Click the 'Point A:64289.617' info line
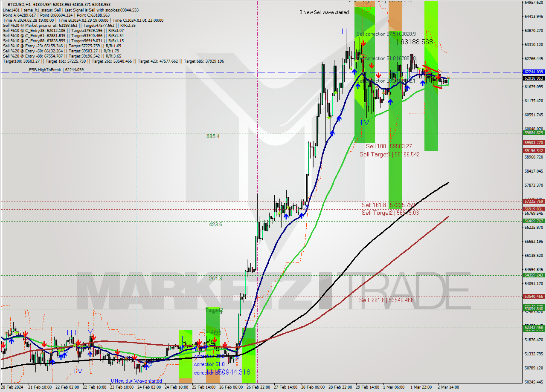Screen dimensions: 546x392 tap(56, 15)
